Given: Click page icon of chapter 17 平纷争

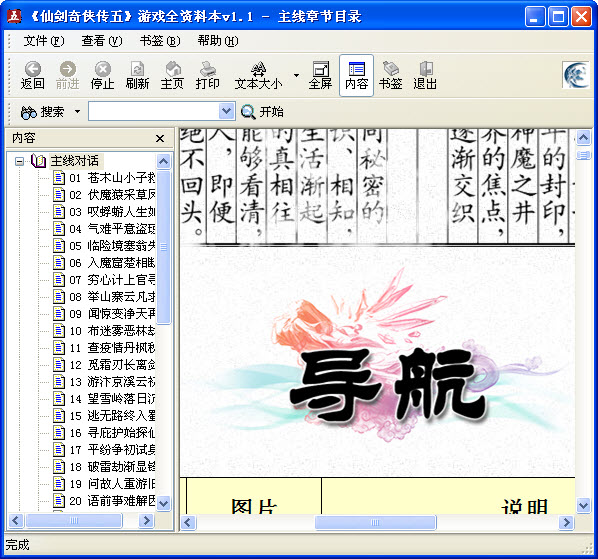Looking at the screenshot, I should [x=59, y=450].
